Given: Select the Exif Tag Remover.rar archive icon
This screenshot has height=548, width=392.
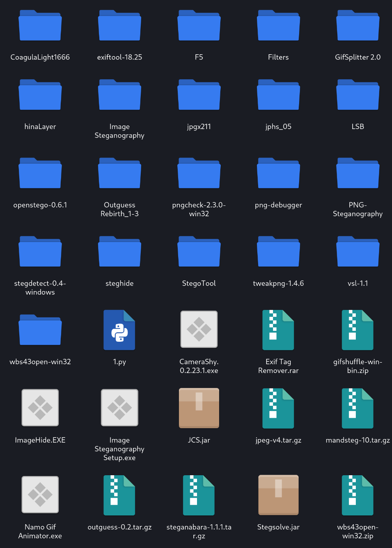Looking at the screenshot, I should point(278,330).
